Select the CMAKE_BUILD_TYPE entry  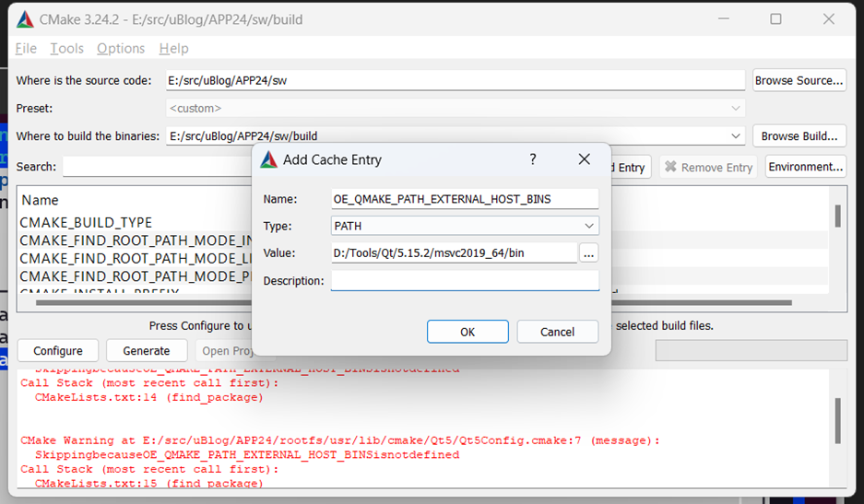click(86, 223)
